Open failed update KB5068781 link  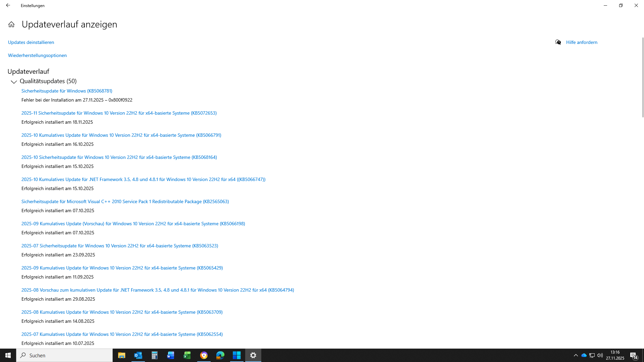coord(67,91)
